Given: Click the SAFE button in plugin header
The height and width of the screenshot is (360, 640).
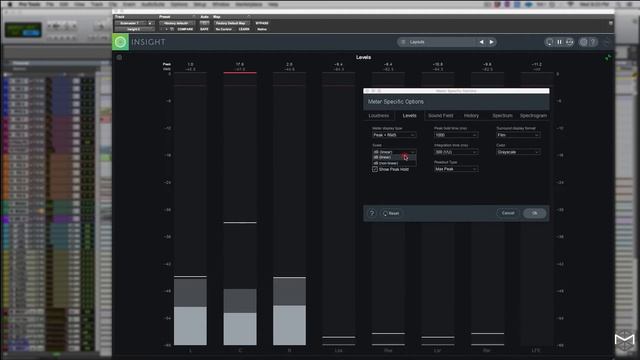Looking at the screenshot, I should pos(204,29).
